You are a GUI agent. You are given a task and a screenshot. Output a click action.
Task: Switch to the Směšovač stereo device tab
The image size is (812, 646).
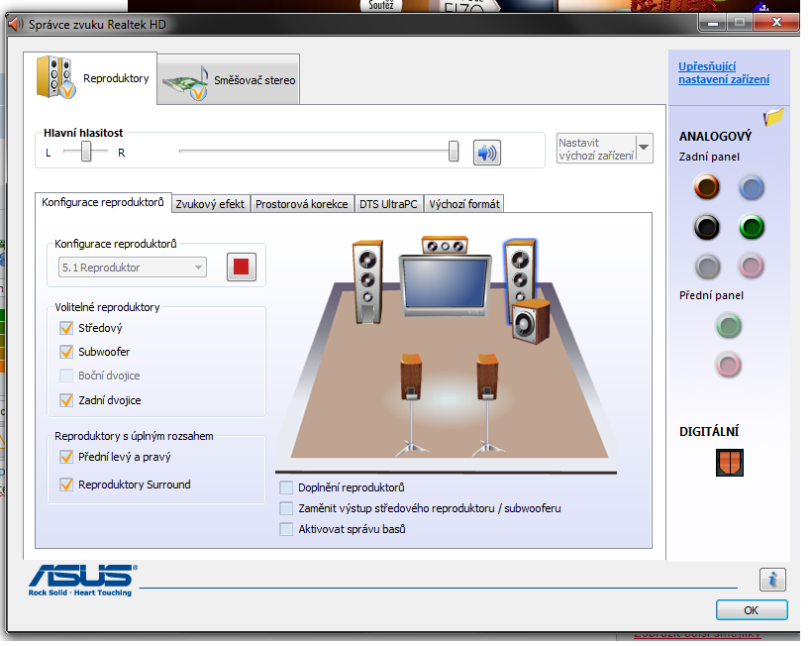pos(229,80)
